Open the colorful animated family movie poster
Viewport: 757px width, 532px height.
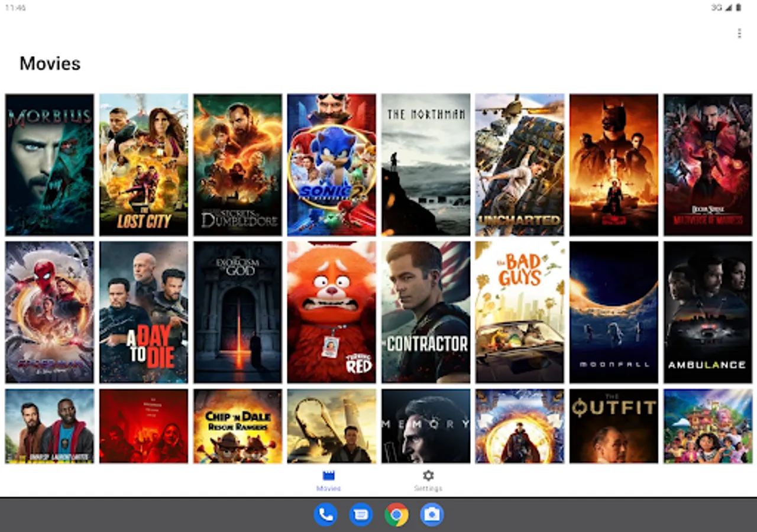click(708, 426)
